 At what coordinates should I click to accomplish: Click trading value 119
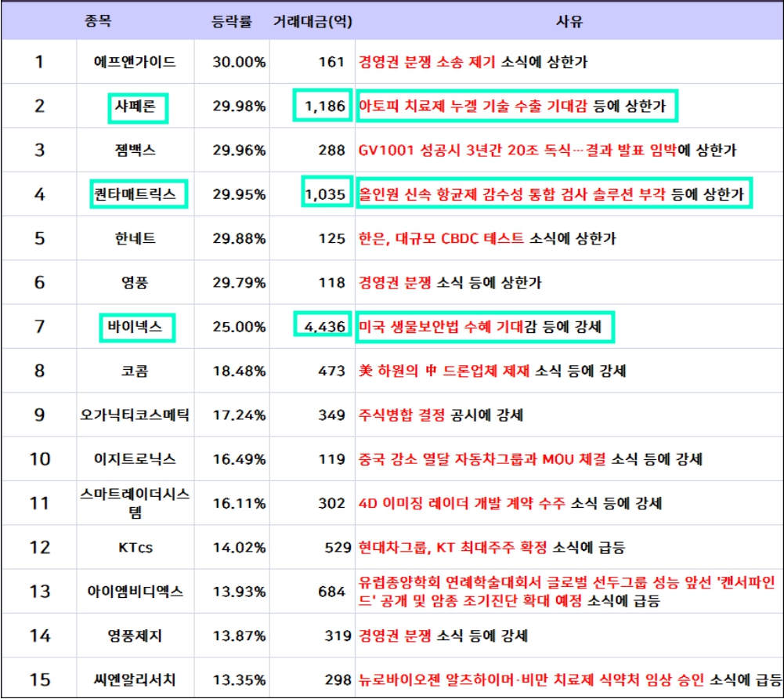point(331,459)
